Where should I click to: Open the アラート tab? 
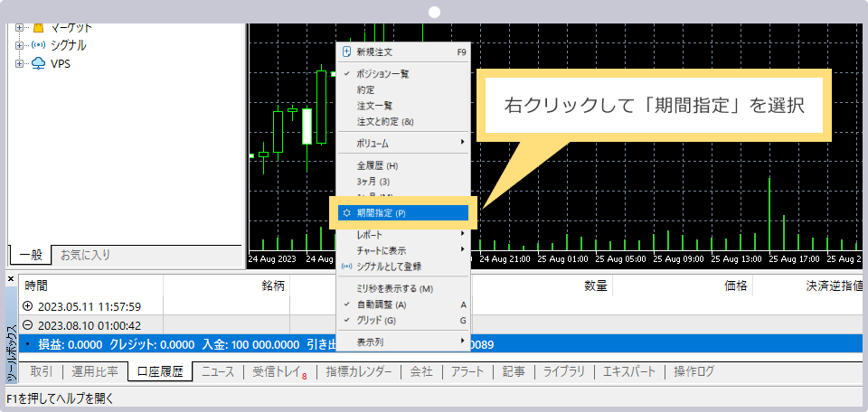pyautogui.click(x=467, y=371)
